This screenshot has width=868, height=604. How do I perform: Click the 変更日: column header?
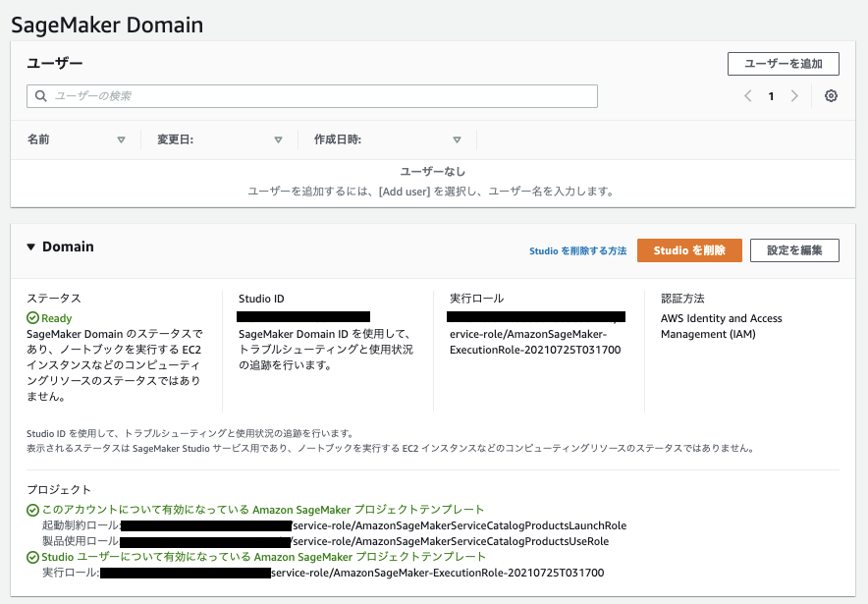(x=175, y=139)
